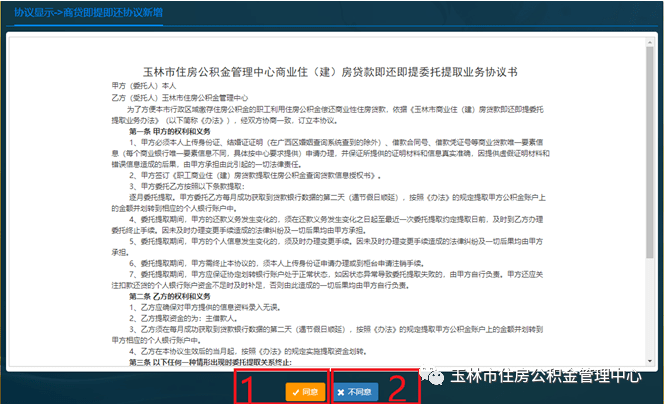Click the blue 不同意 (disagree) button
Viewport: 664px width, 405px height.
coord(355,392)
